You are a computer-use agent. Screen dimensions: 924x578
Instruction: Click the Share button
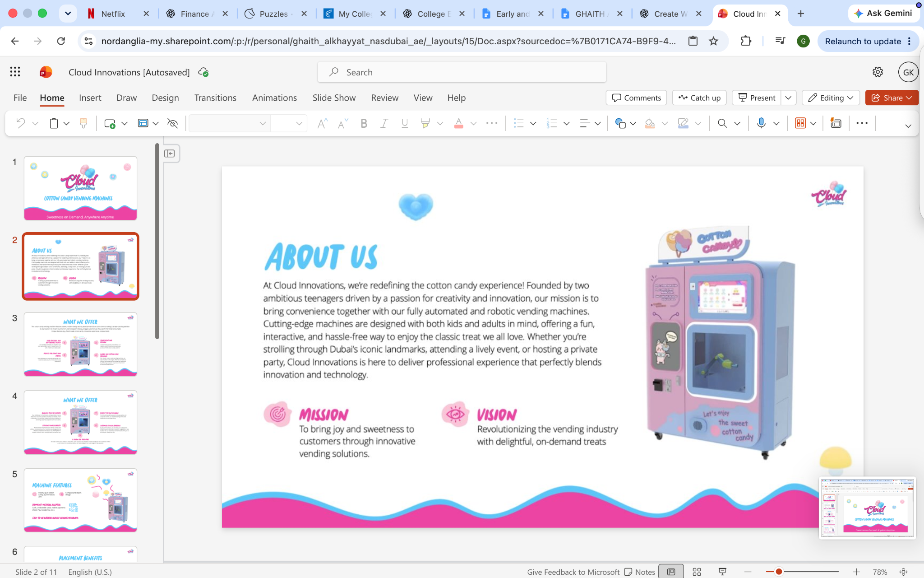(x=892, y=98)
